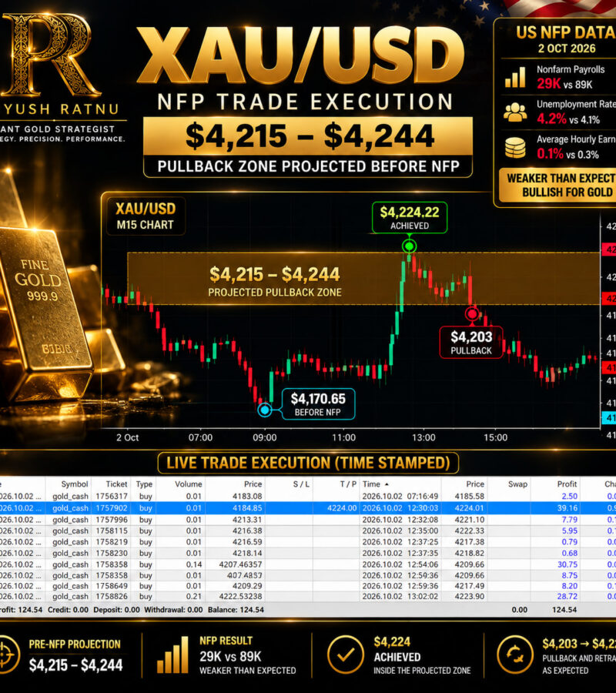Click the 39.16 profit value

point(567,508)
